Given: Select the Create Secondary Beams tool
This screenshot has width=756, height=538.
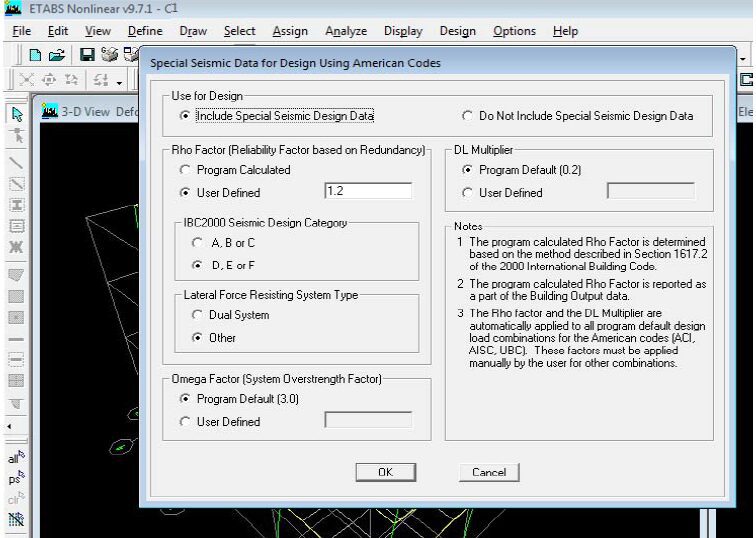Looking at the screenshot, I should (16, 226).
